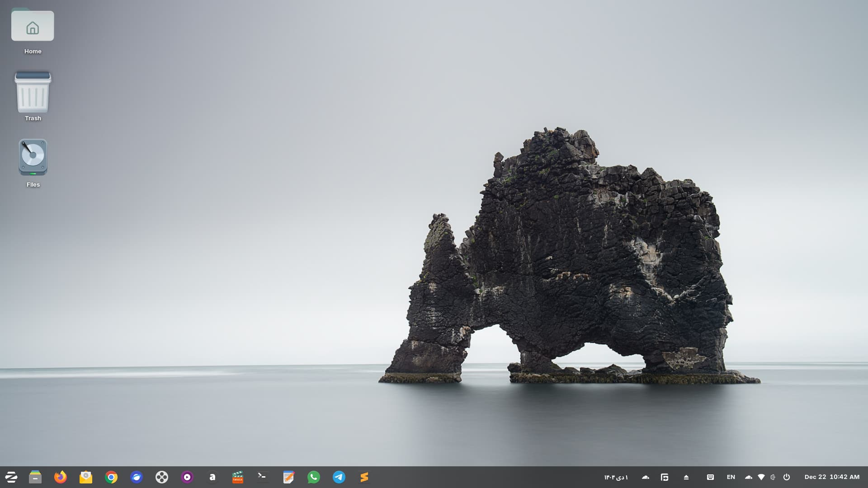
Task: Open the mail client icon
Action: pos(85,477)
